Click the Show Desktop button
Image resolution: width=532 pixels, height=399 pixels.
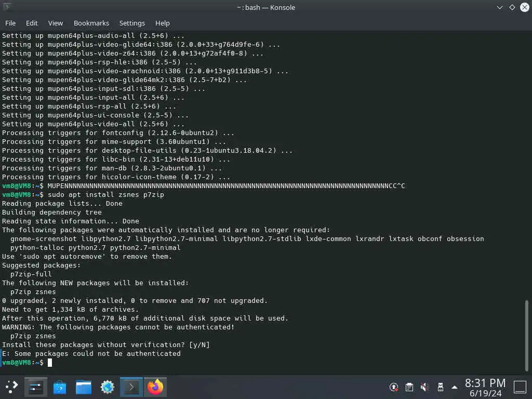(520, 387)
